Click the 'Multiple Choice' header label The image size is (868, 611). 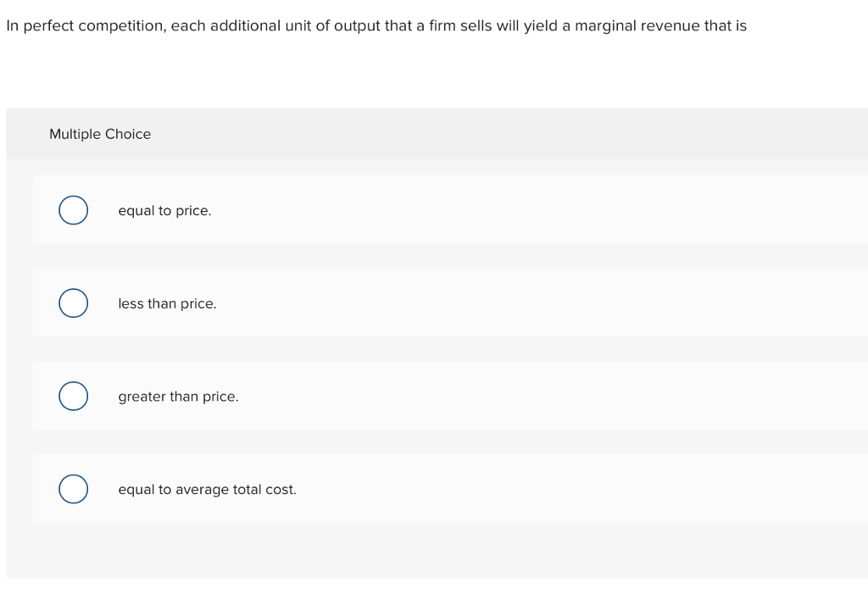point(100,134)
